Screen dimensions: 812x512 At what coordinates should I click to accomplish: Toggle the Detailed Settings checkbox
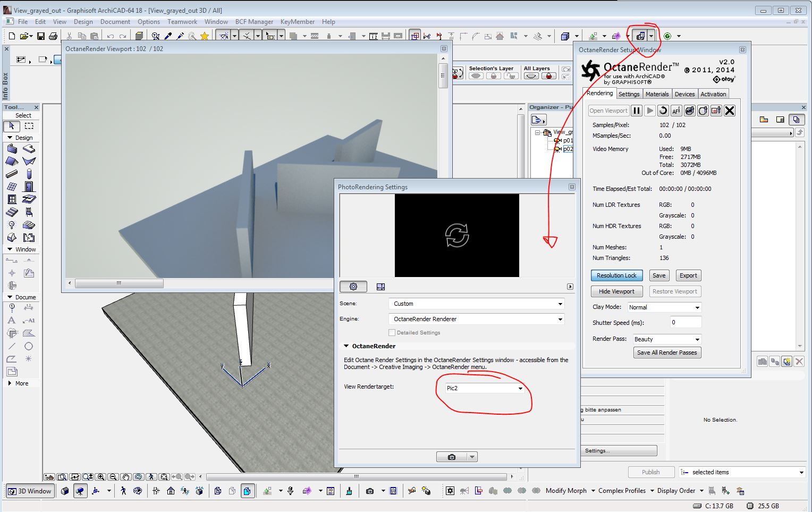[392, 333]
